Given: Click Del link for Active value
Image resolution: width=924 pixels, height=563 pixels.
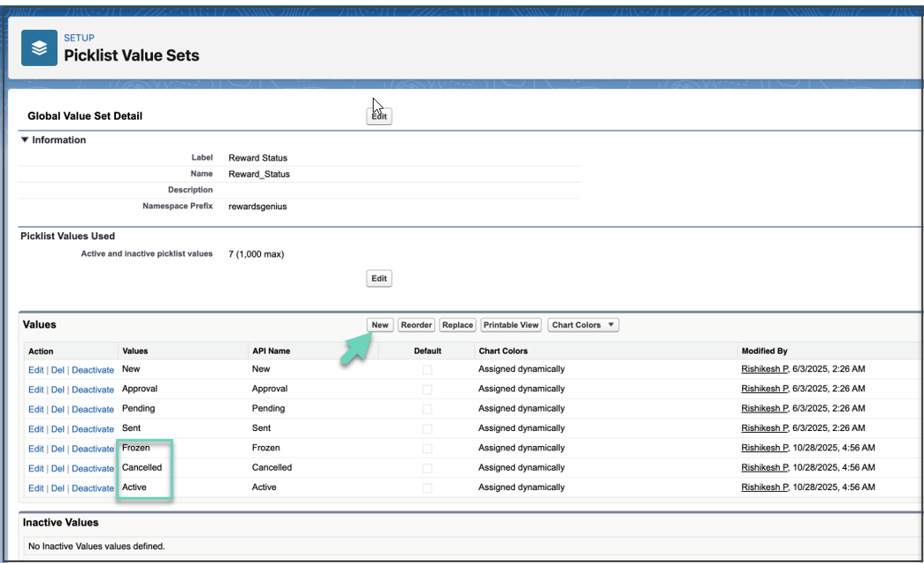Looking at the screenshot, I should (x=58, y=488).
